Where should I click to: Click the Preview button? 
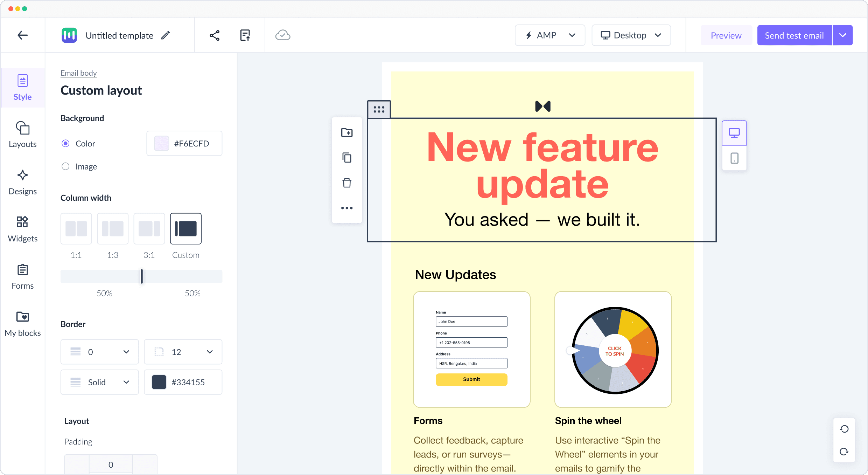click(x=726, y=35)
